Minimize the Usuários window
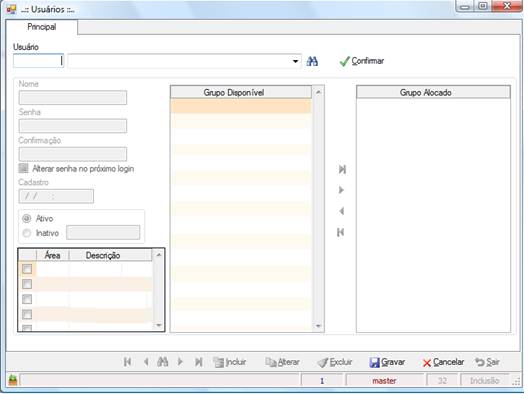Image resolution: width=524 pixels, height=394 pixels. click(x=465, y=6)
